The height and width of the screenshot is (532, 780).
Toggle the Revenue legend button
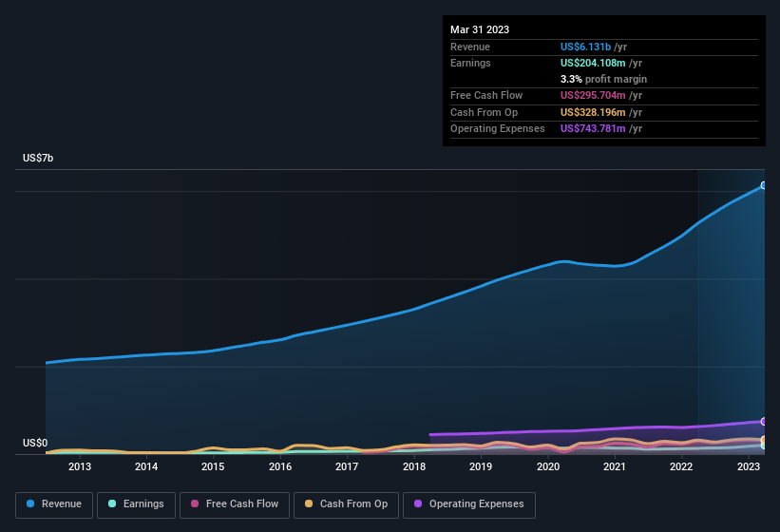[x=54, y=504]
